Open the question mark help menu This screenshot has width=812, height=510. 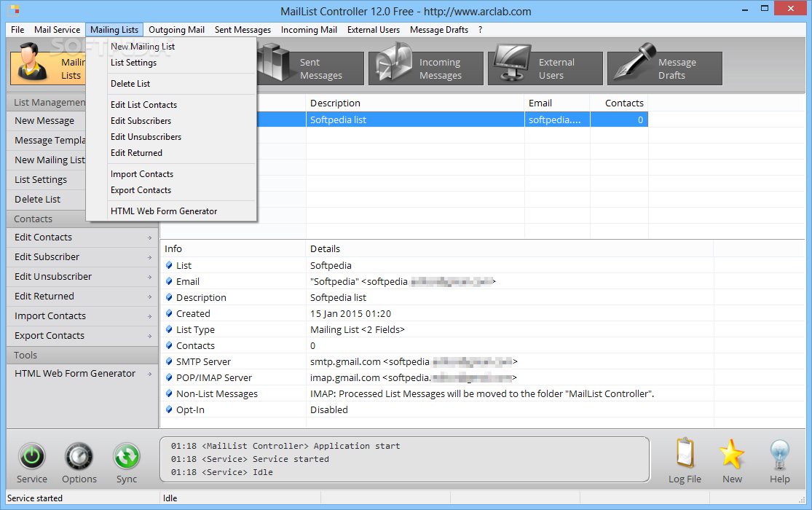(x=480, y=30)
